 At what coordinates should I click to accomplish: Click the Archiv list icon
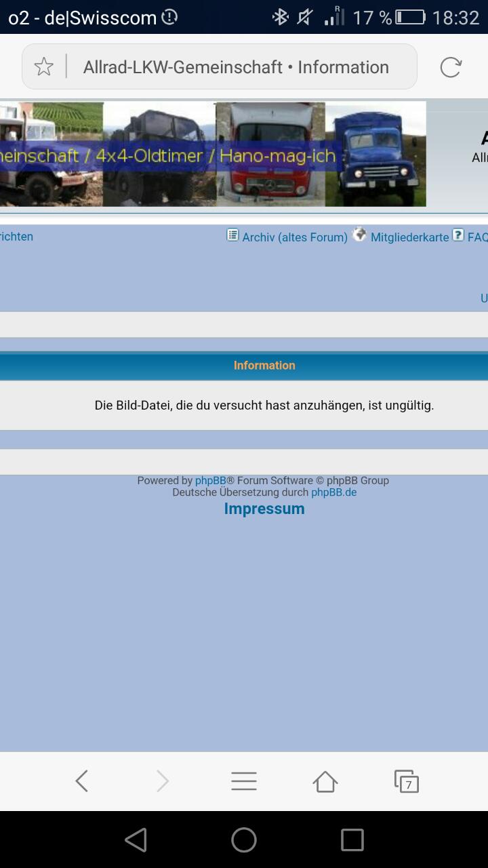(x=232, y=235)
